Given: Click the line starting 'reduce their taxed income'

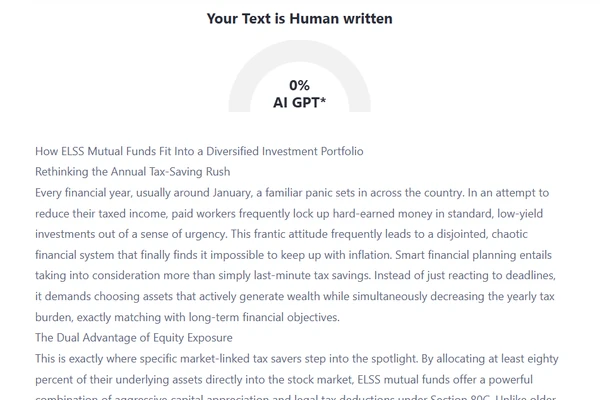Looking at the screenshot, I should coord(289,213).
